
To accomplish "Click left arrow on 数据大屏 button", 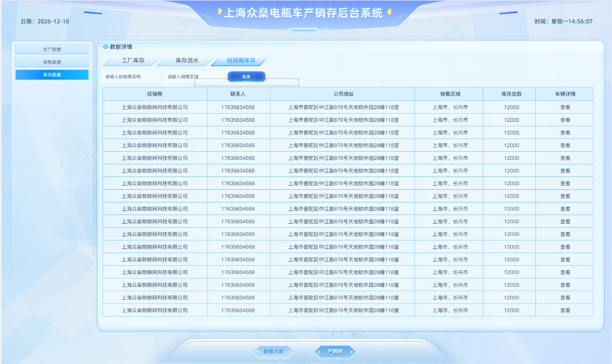I will (x=257, y=351).
